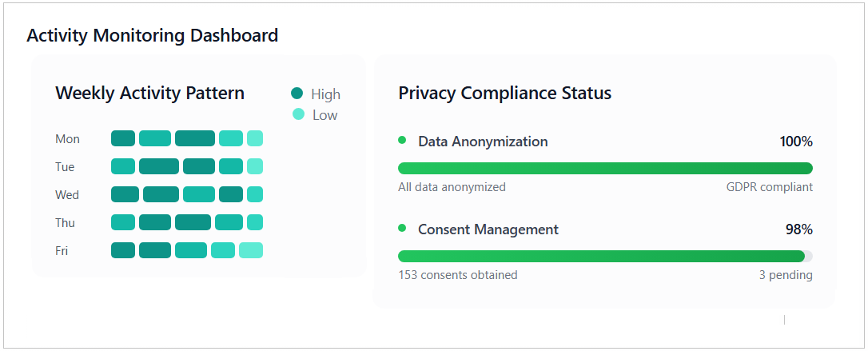Click the Fri row label
The height and width of the screenshot is (351, 868).
(x=62, y=251)
